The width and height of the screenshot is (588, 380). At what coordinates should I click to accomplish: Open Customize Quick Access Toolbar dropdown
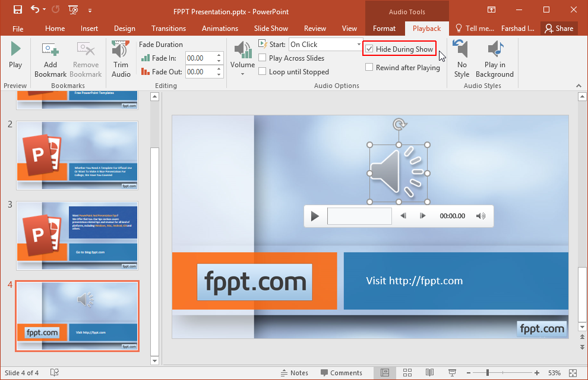[x=90, y=11]
